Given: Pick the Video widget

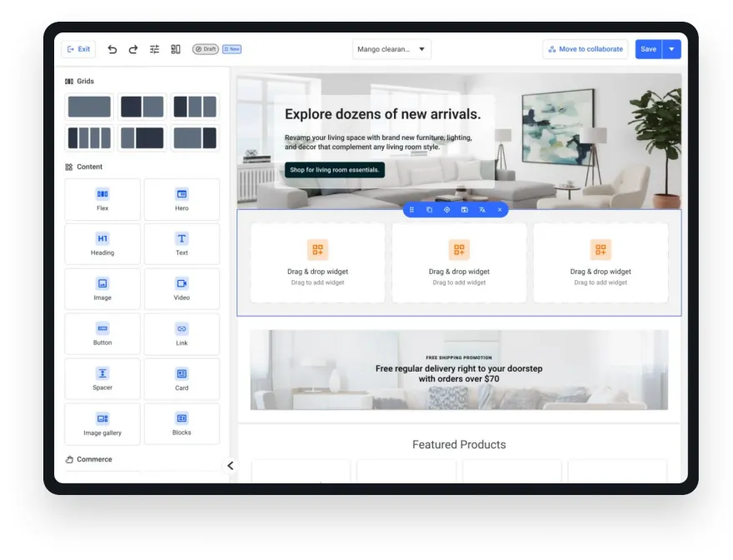Looking at the screenshot, I should point(182,289).
